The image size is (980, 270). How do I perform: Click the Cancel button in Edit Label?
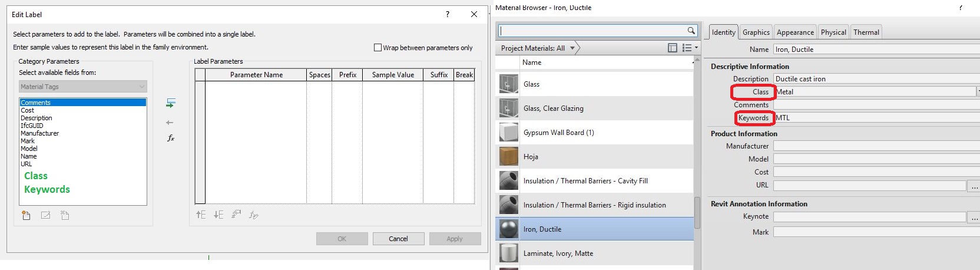(x=398, y=239)
